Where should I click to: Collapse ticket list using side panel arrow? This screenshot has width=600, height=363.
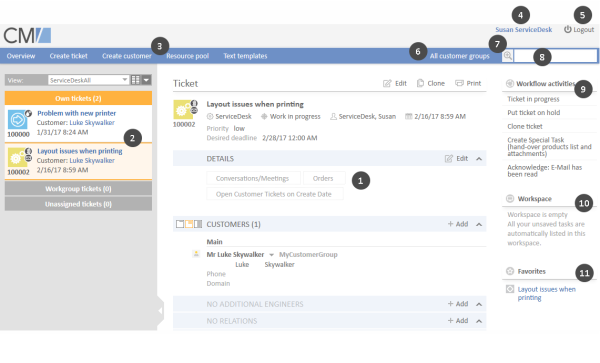click(160, 311)
